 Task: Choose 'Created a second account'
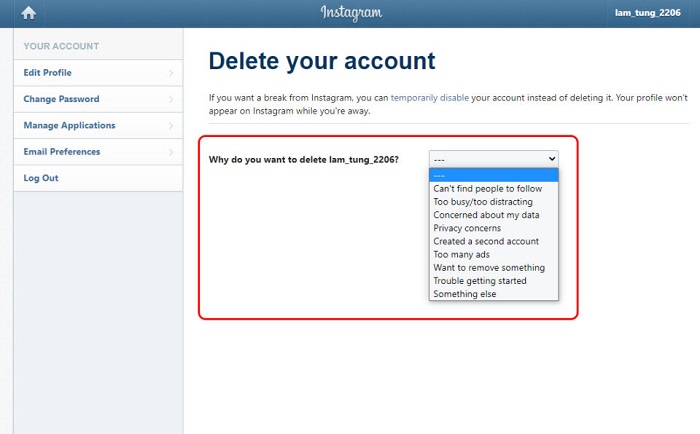486,241
